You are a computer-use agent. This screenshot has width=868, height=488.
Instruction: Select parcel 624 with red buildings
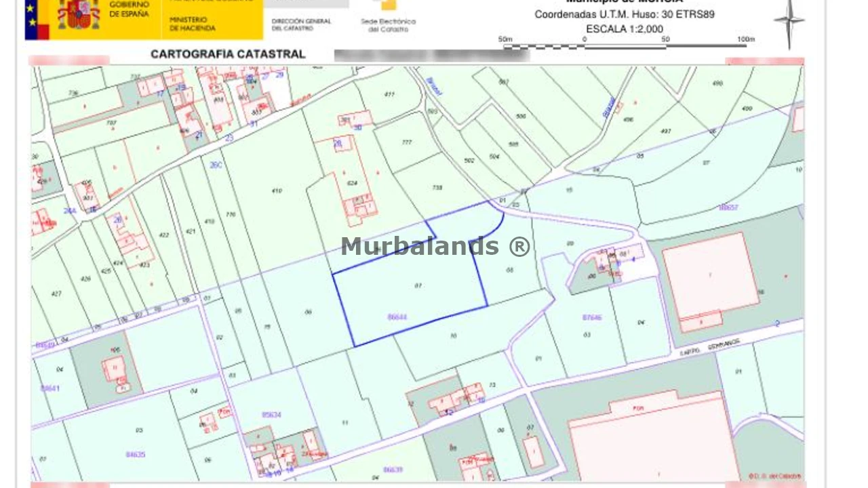click(353, 183)
